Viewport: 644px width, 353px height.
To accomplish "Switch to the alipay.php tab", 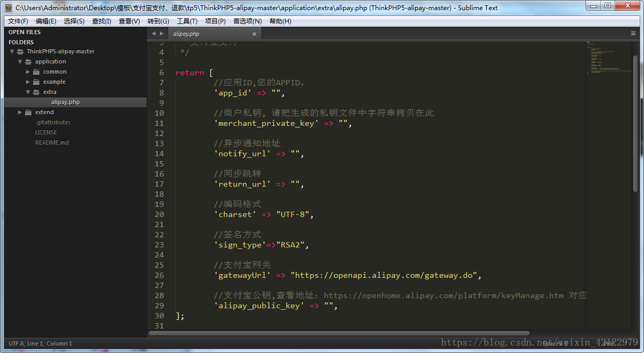I will click(x=213, y=34).
